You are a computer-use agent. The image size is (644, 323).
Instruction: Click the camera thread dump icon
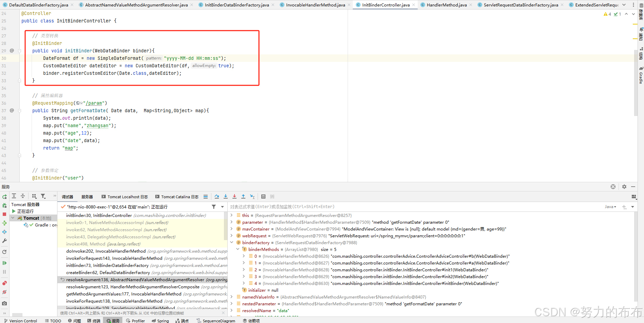[4, 303]
